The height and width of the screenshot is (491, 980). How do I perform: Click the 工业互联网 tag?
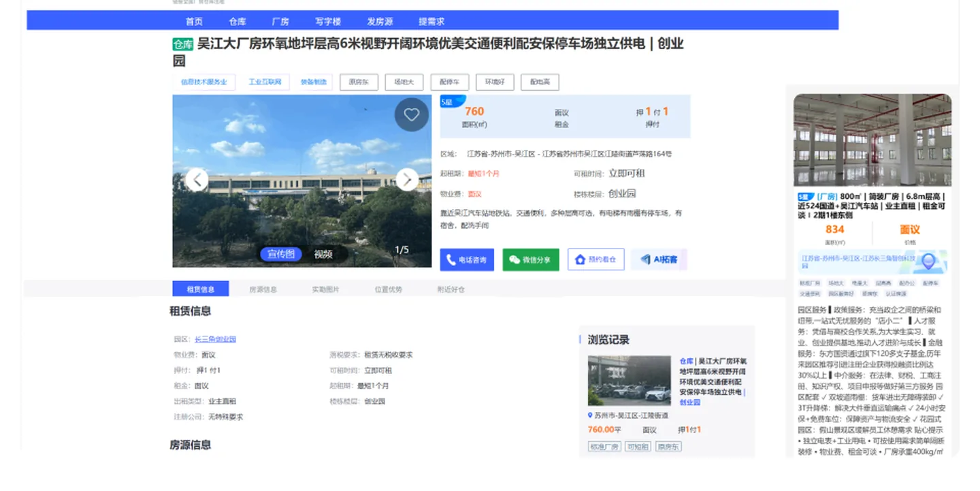tap(265, 82)
